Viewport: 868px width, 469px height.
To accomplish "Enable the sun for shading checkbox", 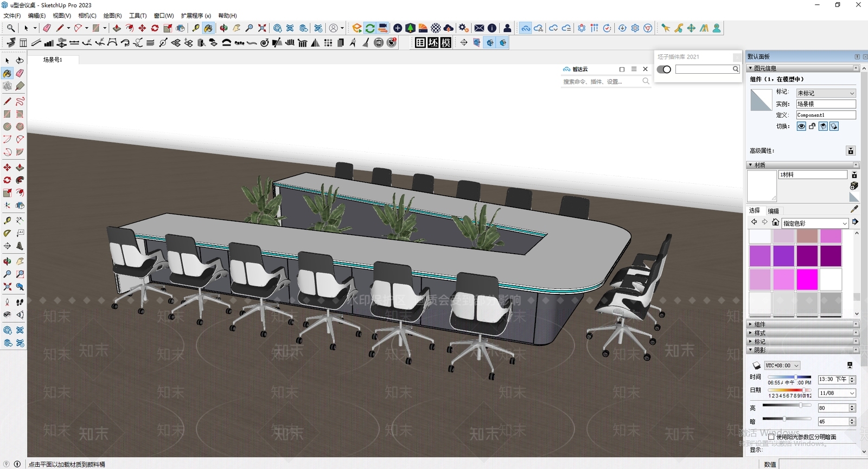I will (771, 436).
